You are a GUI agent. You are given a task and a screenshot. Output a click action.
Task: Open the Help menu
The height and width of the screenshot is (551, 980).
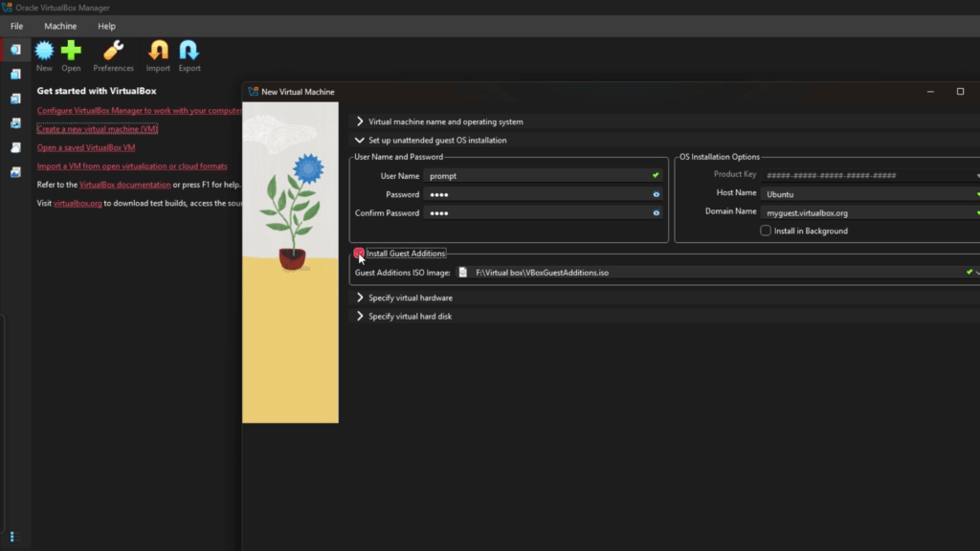[x=106, y=26]
